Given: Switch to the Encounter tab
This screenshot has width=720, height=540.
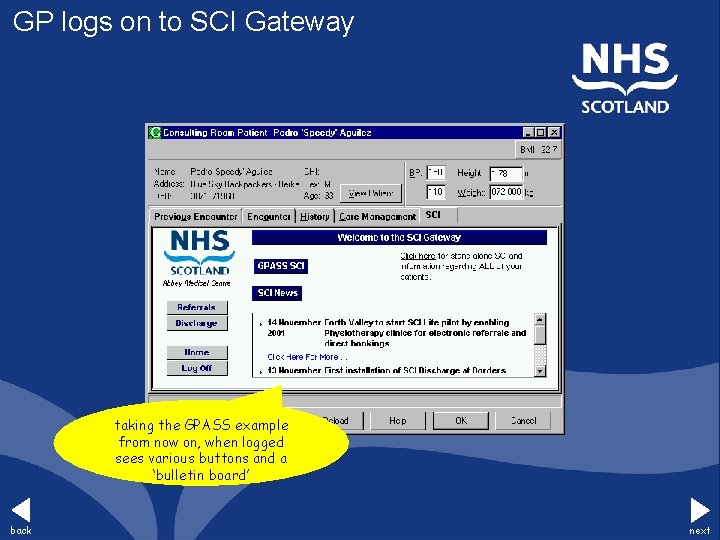Looking at the screenshot, I should pyautogui.click(x=269, y=216).
